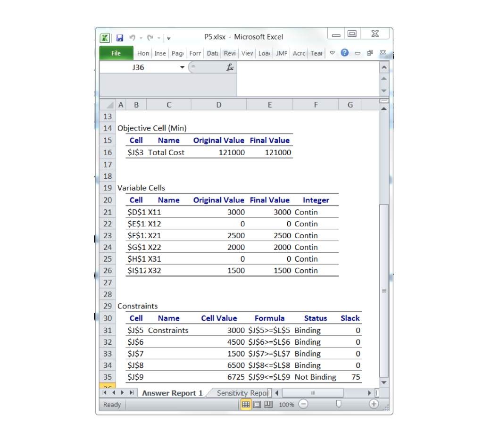Jump to the last sheet tab
Screen dimensions: 483x448
tap(132, 392)
